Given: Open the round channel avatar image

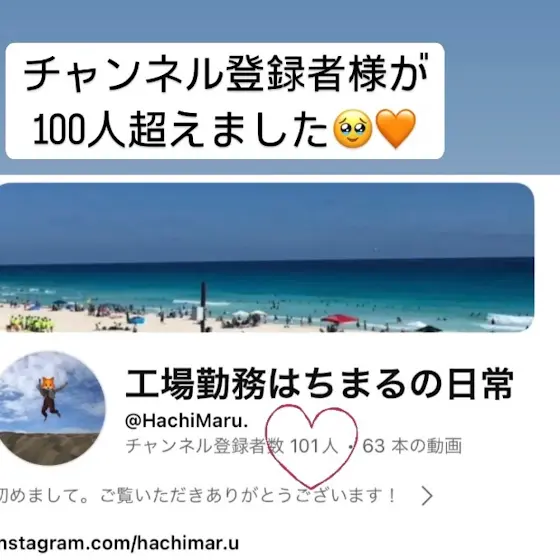Looking at the screenshot, I should [x=51, y=408].
